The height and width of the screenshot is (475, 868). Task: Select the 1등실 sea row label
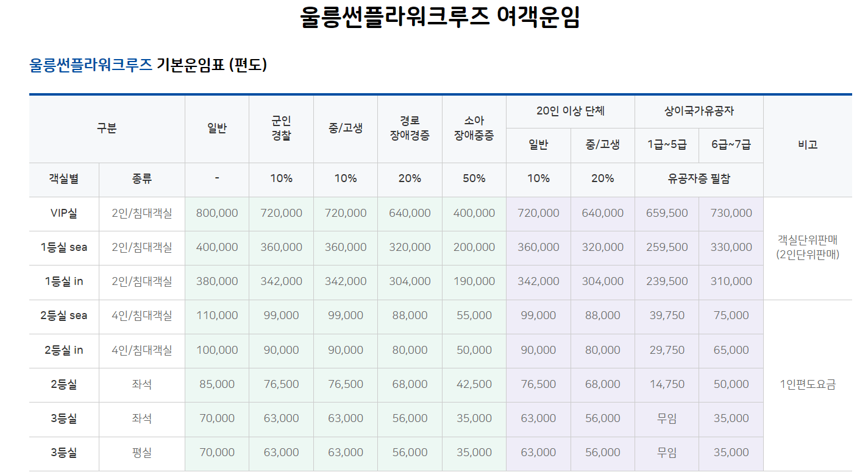tap(64, 247)
